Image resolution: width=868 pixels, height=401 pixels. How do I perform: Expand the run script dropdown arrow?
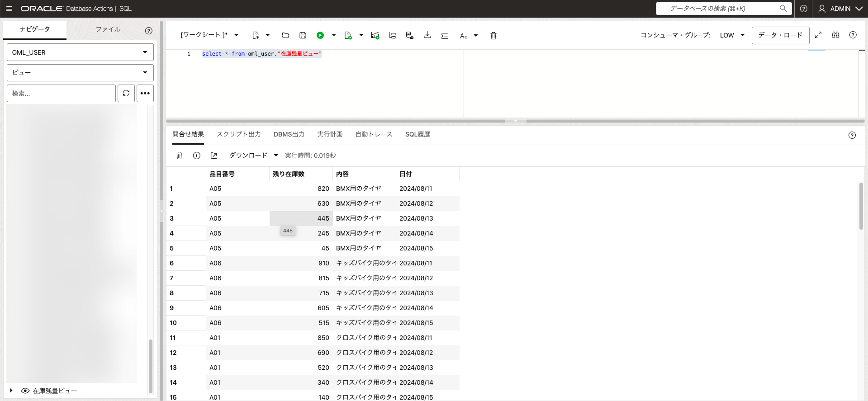coord(361,35)
